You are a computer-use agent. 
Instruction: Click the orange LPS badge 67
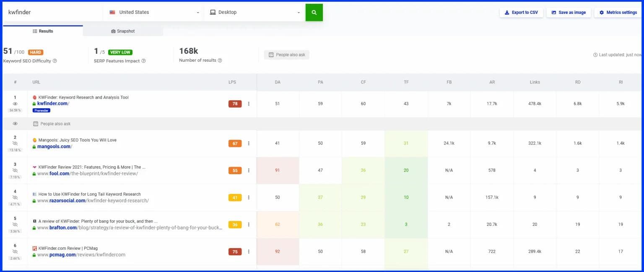235,144
